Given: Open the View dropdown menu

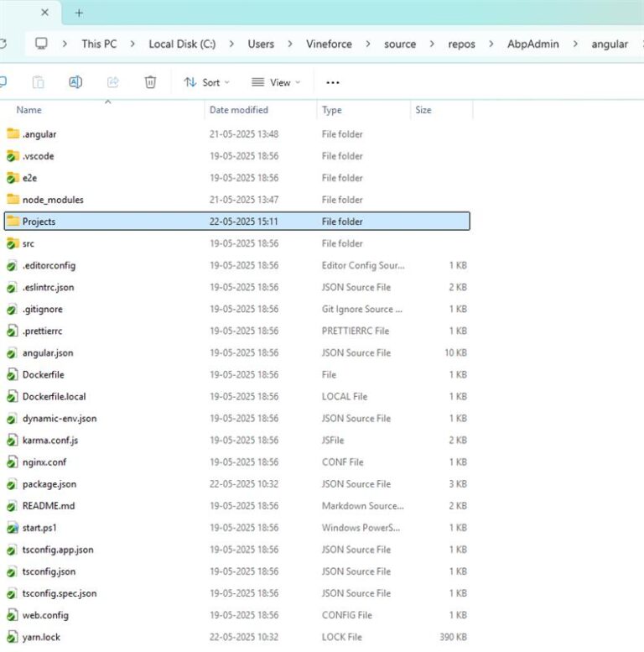Looking at the screenshot, I should point(276,82).
